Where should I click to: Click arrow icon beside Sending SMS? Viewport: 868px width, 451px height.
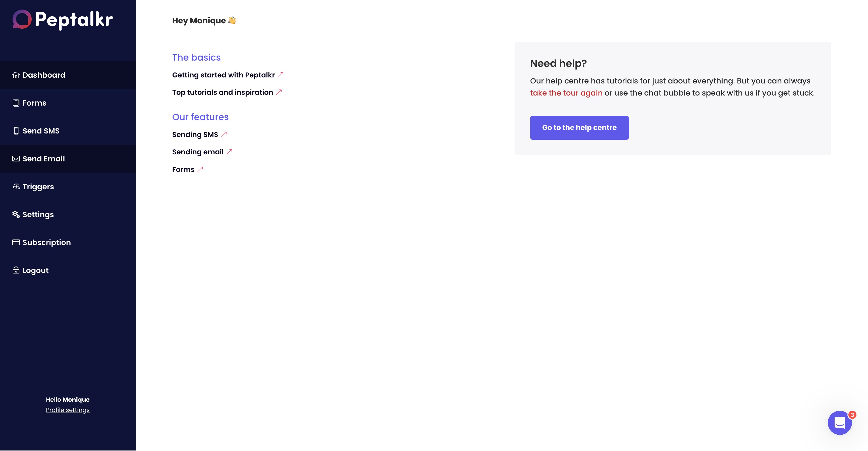click(224, 134)
